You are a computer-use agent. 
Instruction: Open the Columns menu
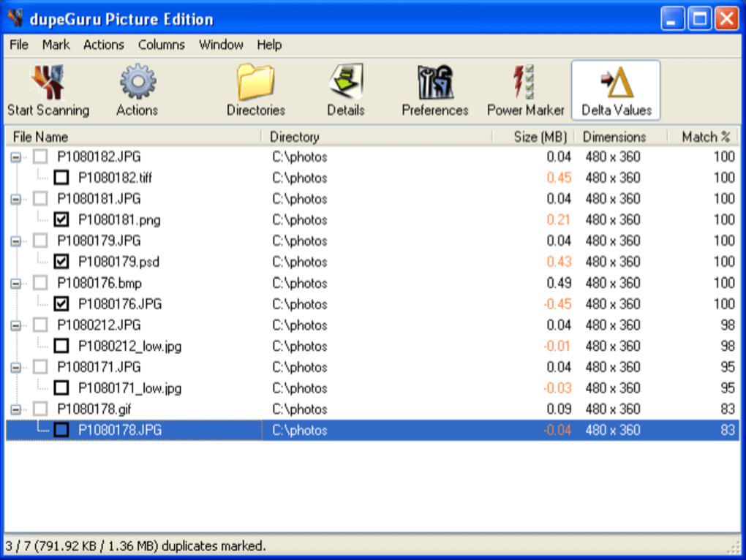click(161, 45)
